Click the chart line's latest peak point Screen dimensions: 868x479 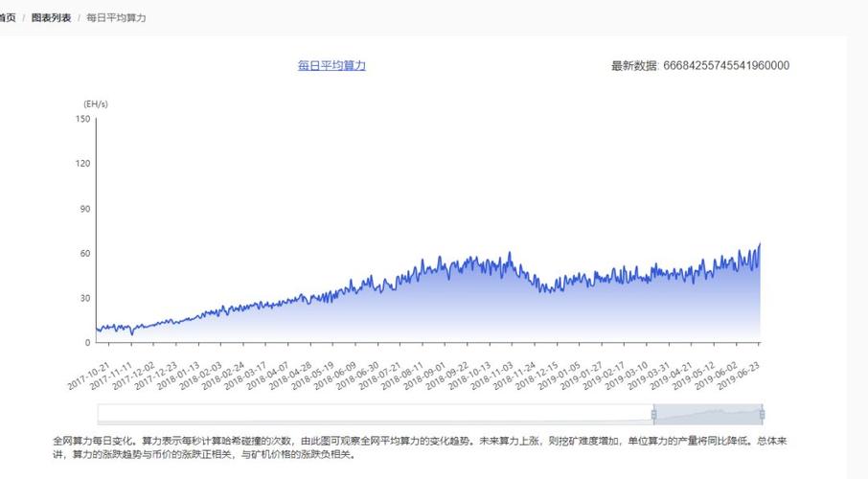tap(760, 243)
